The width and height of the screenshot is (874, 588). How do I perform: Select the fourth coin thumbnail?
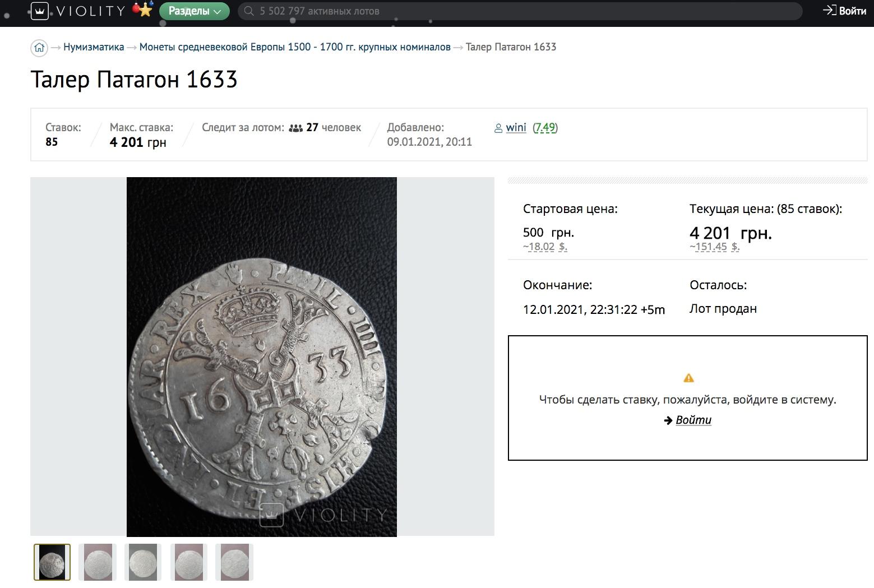pos(189,562)
